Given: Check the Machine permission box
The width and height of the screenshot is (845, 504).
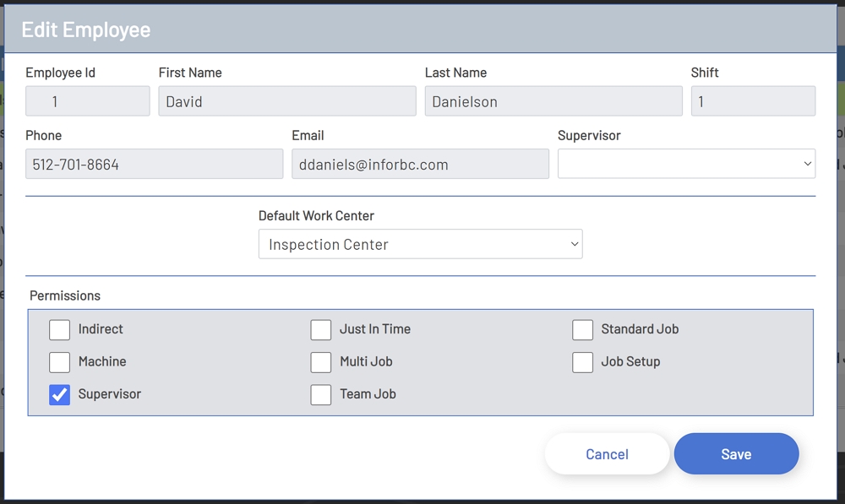Looking at the screenshot, I should click(x=59, y=362).
